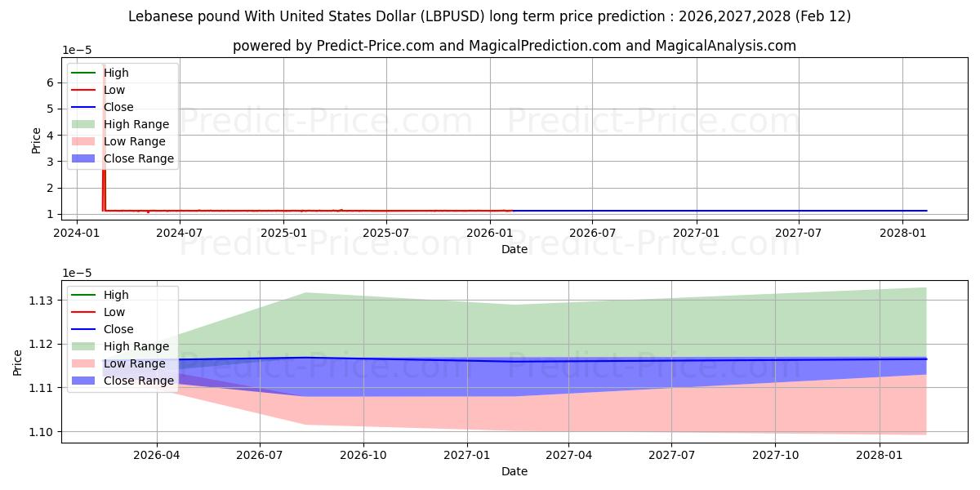Click the 1.13 price tick on bottom chart
Screen dimensions: 980x490
(x=42, y=301)
